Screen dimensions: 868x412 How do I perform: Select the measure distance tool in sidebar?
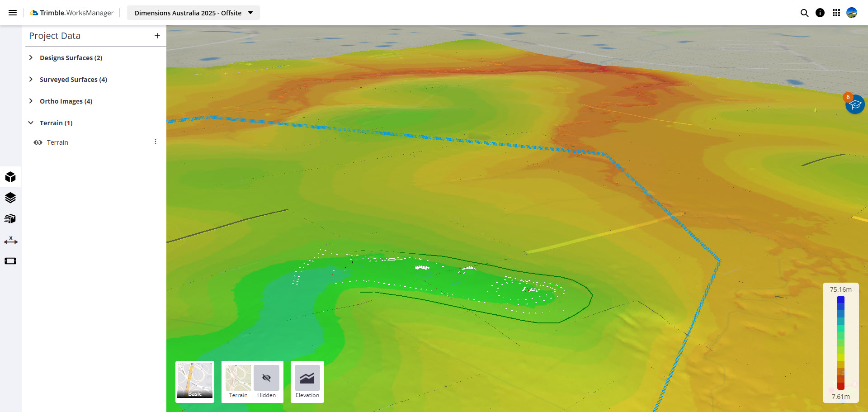click(10, 240)
